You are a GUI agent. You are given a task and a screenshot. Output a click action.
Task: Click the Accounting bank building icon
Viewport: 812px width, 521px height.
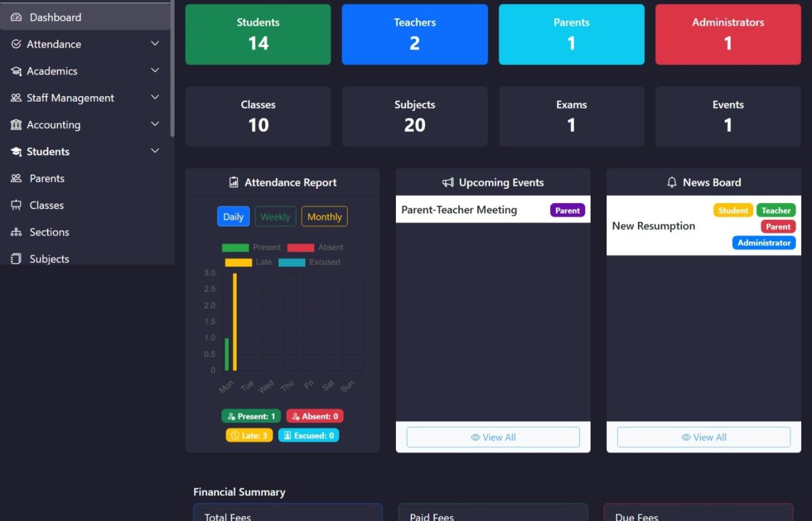(16, 125)
